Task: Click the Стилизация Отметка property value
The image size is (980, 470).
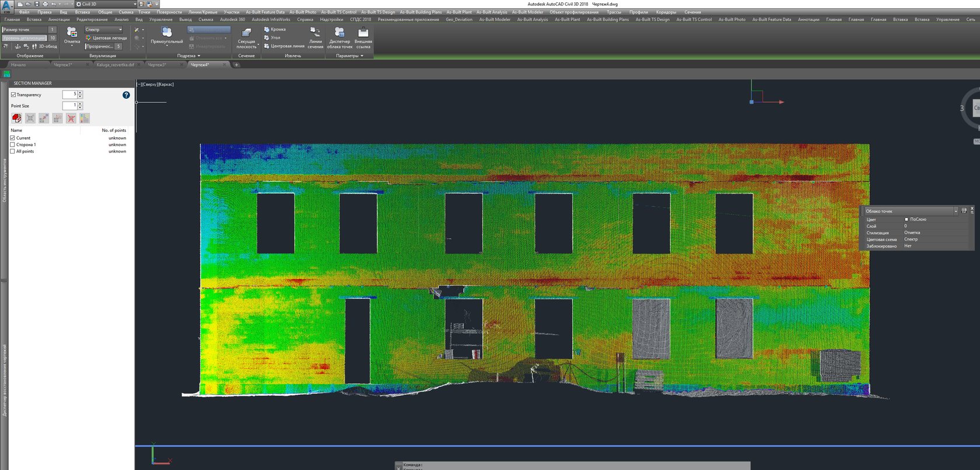Action: [912, 232]
